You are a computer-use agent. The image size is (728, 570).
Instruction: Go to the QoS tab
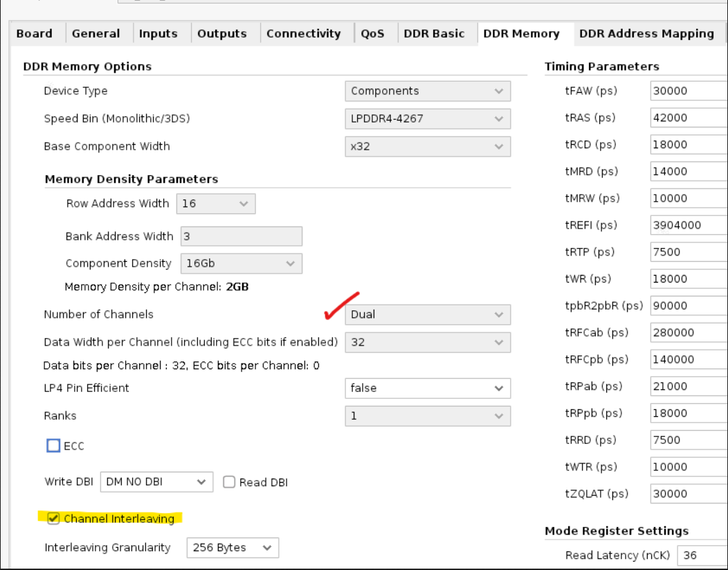pyautogui.click(x=372, y=34)
